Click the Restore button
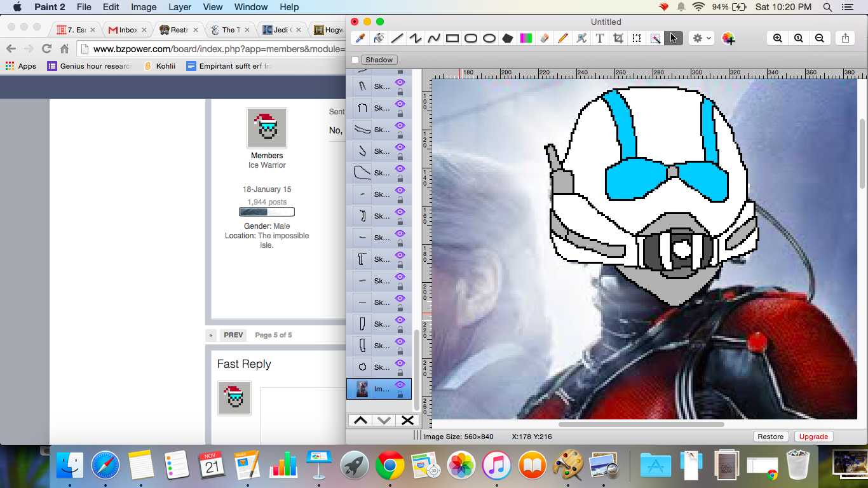 [771, 437]
